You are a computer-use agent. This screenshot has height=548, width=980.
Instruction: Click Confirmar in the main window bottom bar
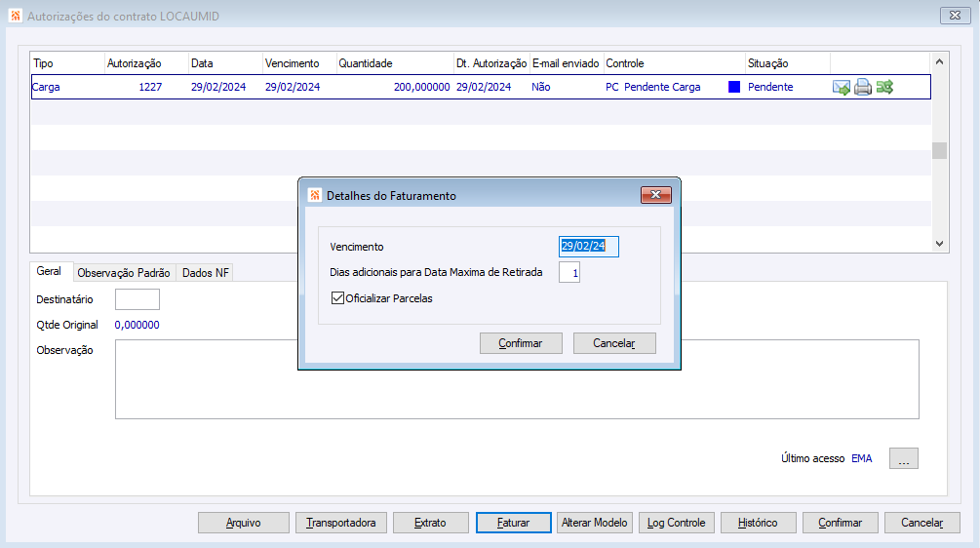tap(840, 523)
